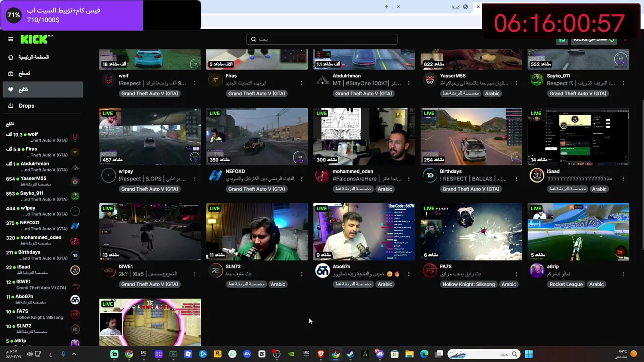Open options menu for wolf's stream card
This screenshot has width=644, height=362.
[x=195, y=83]
